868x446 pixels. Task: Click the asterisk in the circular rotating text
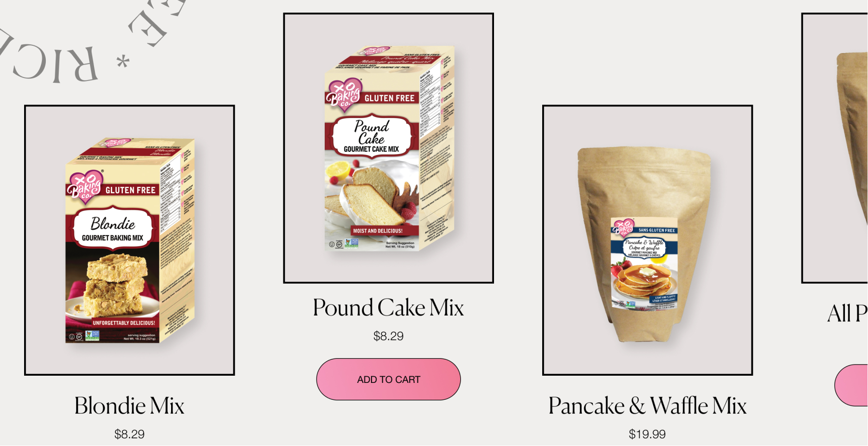coord(123,62)
